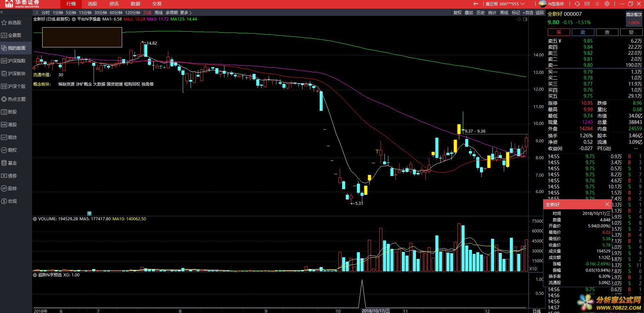
Task: Open the settings gear icon
Action: tap(607, 4)
